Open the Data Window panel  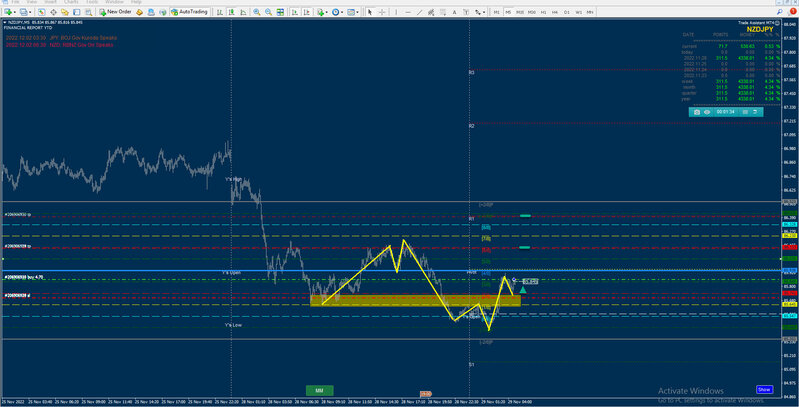point(54,12)
